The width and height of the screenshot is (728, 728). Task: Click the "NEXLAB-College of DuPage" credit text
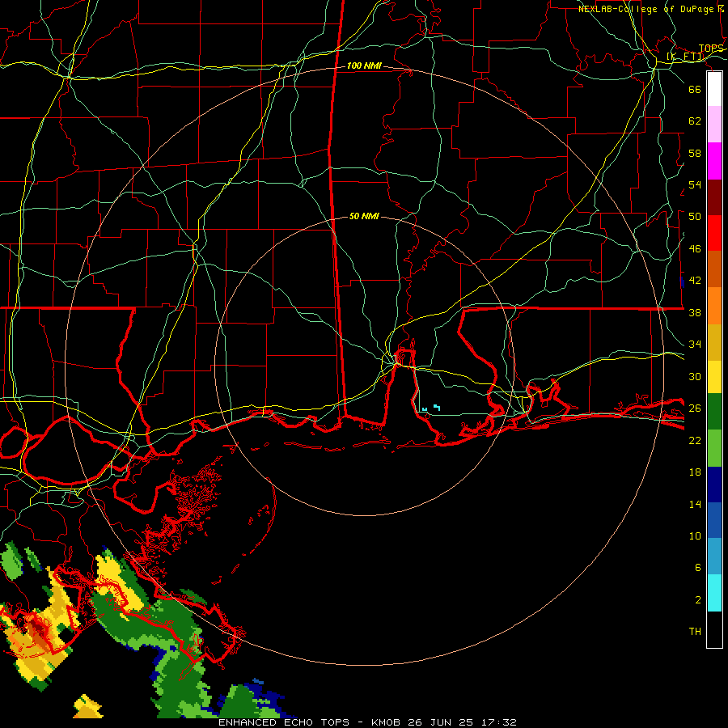(645, 9)
